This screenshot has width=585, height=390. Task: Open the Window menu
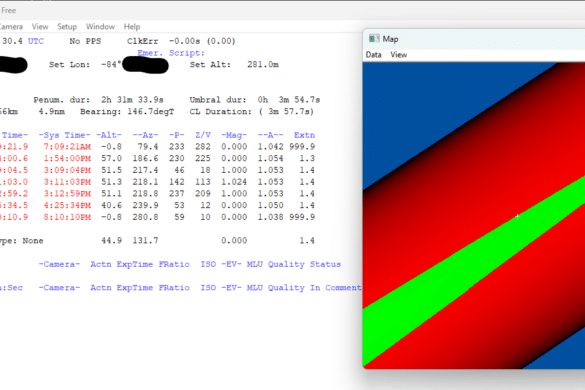[100, 26]
